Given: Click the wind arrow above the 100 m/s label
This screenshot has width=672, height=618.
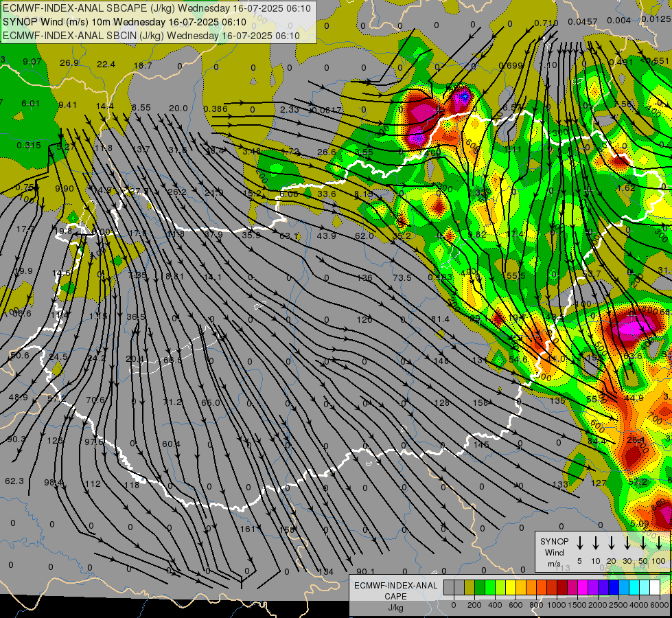Looking at the screenshot, I should 659,543.
